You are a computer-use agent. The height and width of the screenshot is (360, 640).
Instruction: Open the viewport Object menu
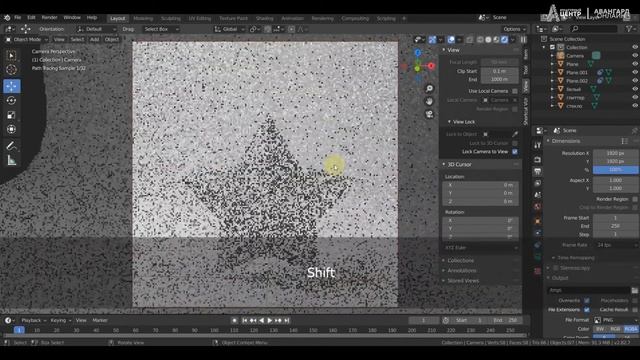tap(111, 40)
